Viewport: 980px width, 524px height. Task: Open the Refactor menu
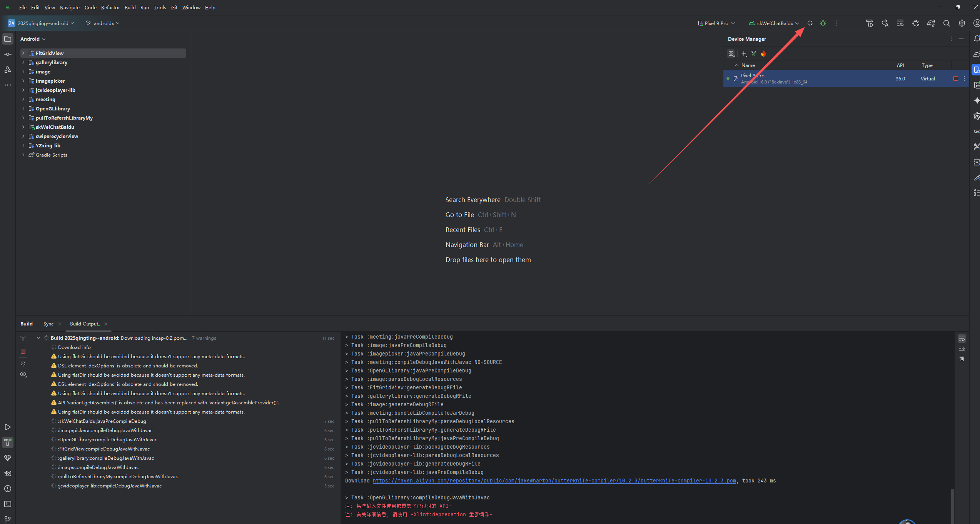pos(110,7)
